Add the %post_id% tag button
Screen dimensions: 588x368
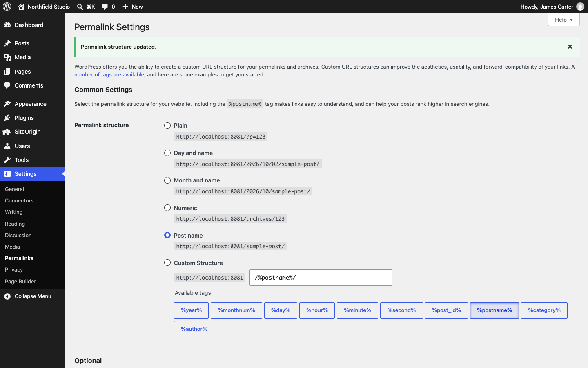pos(446,310)
